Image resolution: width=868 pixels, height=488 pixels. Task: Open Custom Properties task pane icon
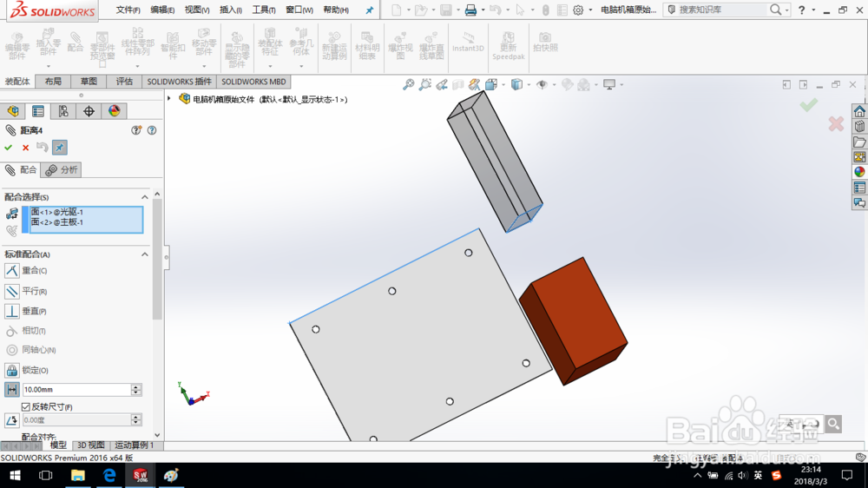[859, 188]
